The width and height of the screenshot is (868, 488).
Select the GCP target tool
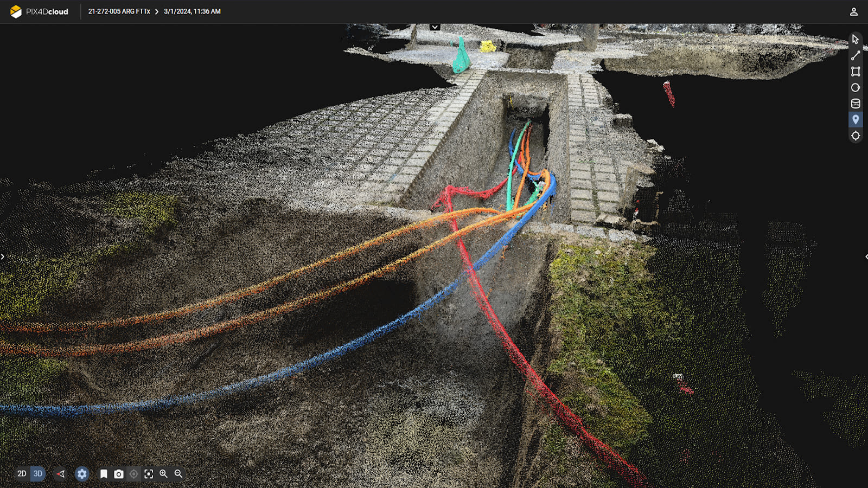[x=856, y=136]
